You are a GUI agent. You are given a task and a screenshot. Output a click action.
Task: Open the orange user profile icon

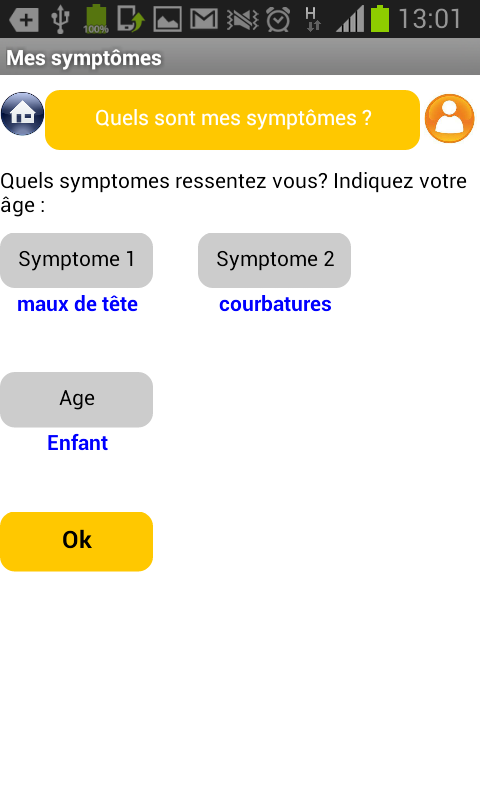pyautogui.click(x=449, y=118)
